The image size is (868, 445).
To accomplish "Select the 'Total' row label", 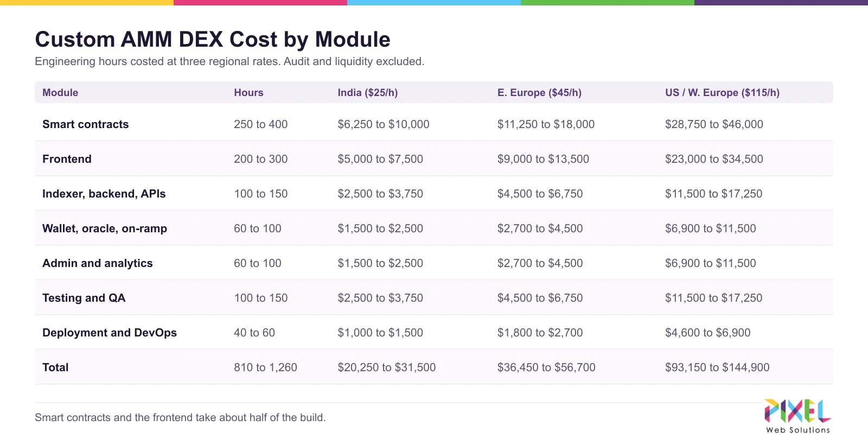I will click(x=55, y=367).
